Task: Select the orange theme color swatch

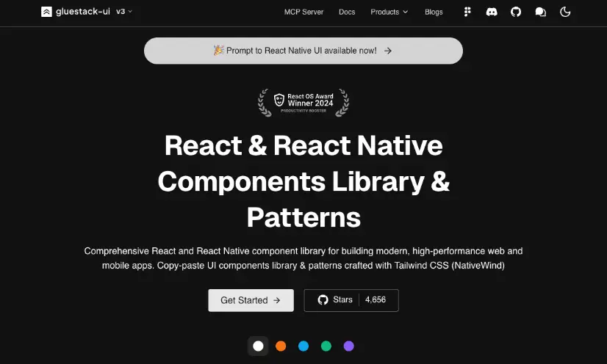Action: 281,346
